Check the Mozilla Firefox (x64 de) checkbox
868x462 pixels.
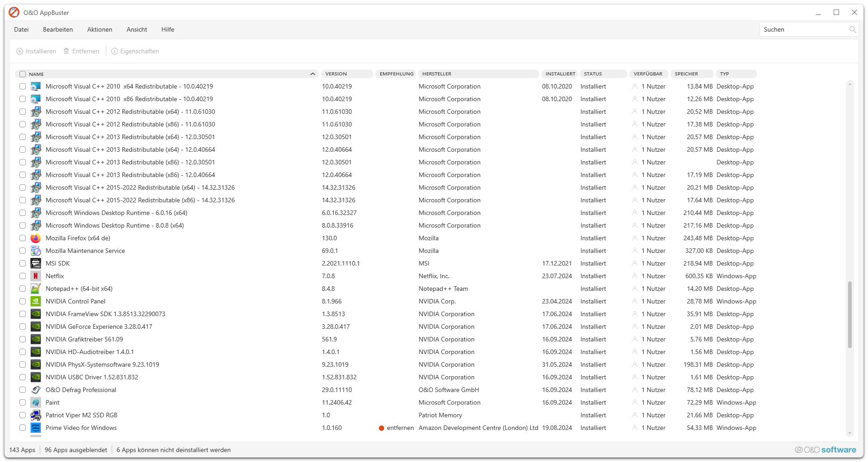23,238
